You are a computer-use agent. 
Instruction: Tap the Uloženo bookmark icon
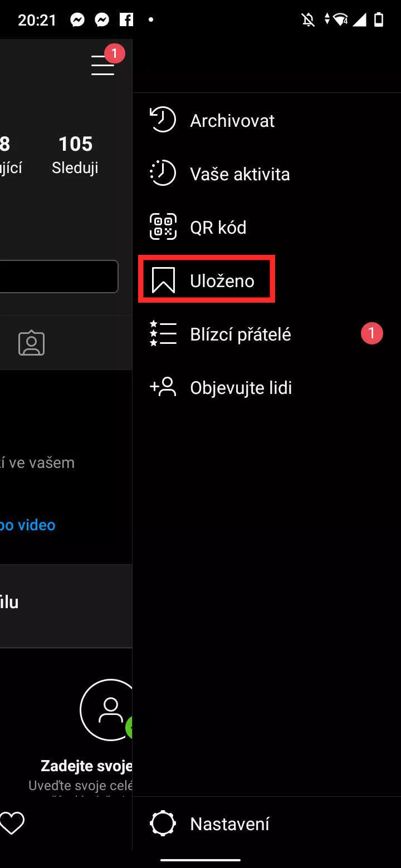[x=163, y=280]
